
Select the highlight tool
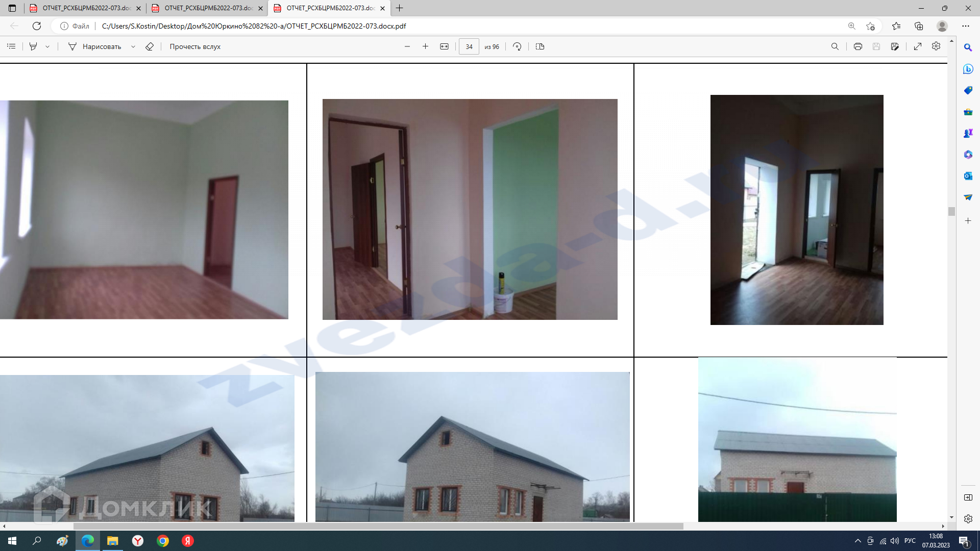pos(33,46)
